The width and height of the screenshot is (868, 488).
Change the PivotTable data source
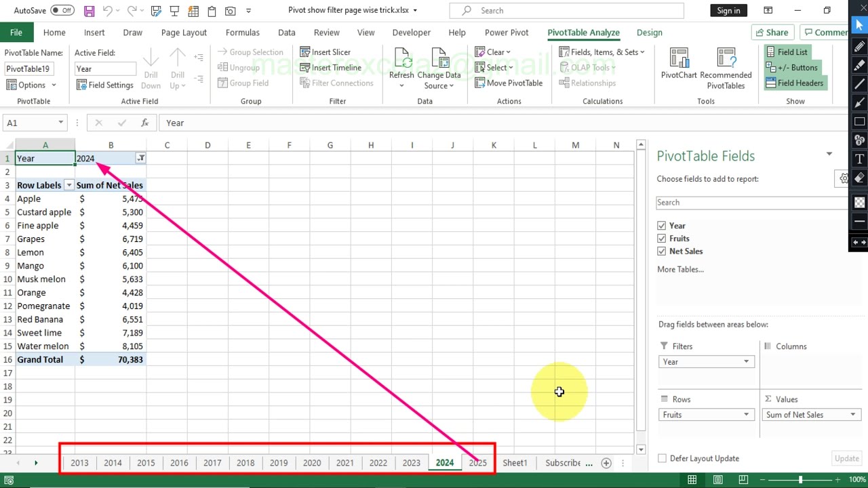[x=439, y=68]
